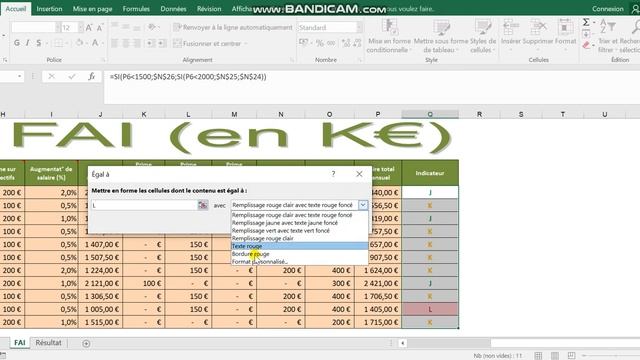
Task: Click the value field containing 'L' in dialog
Action: click(144, 205)
